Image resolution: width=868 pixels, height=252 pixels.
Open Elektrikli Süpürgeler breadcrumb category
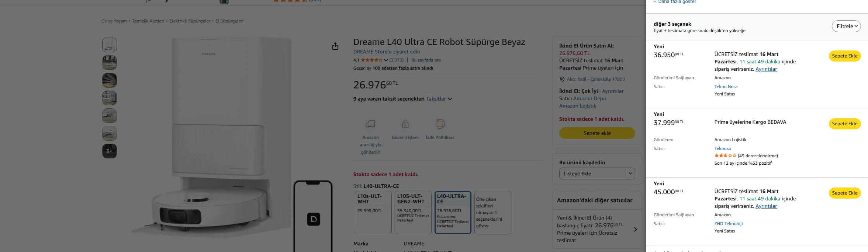pos(190,21)
